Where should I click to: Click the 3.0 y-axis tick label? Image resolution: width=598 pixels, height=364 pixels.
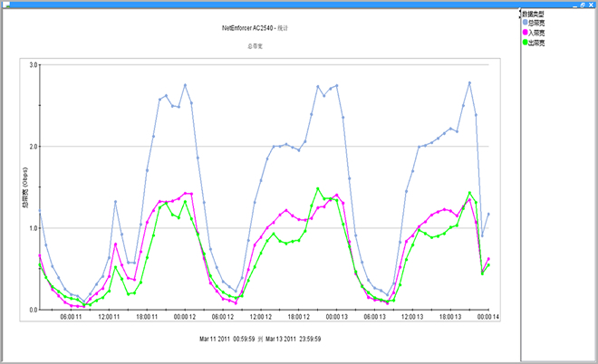[33, 65]
